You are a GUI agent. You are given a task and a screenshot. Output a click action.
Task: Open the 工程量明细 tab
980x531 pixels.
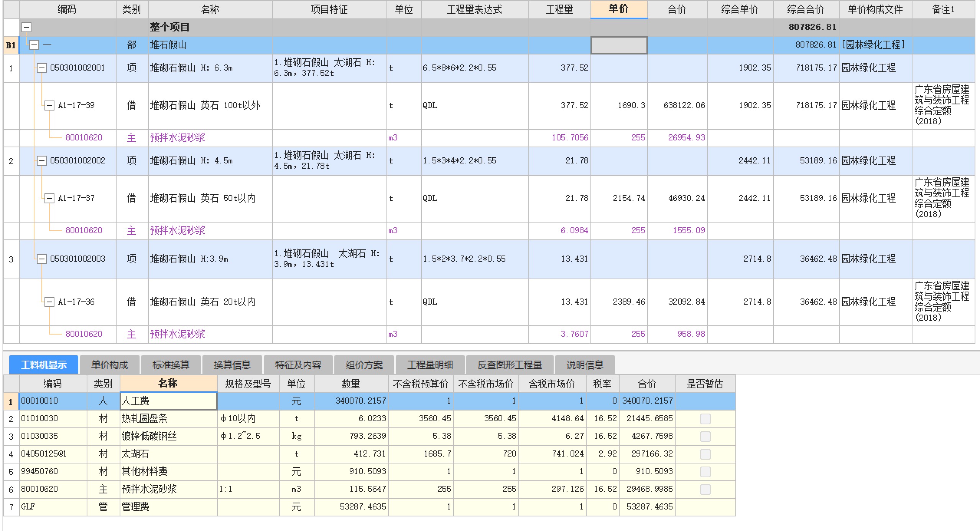pyautogui.click(x=430, y=365)
